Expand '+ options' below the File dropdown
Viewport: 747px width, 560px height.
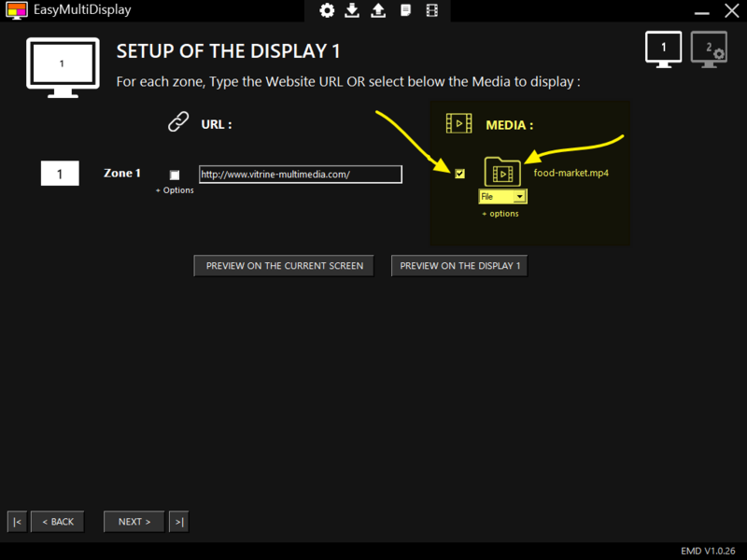(501, 213)
